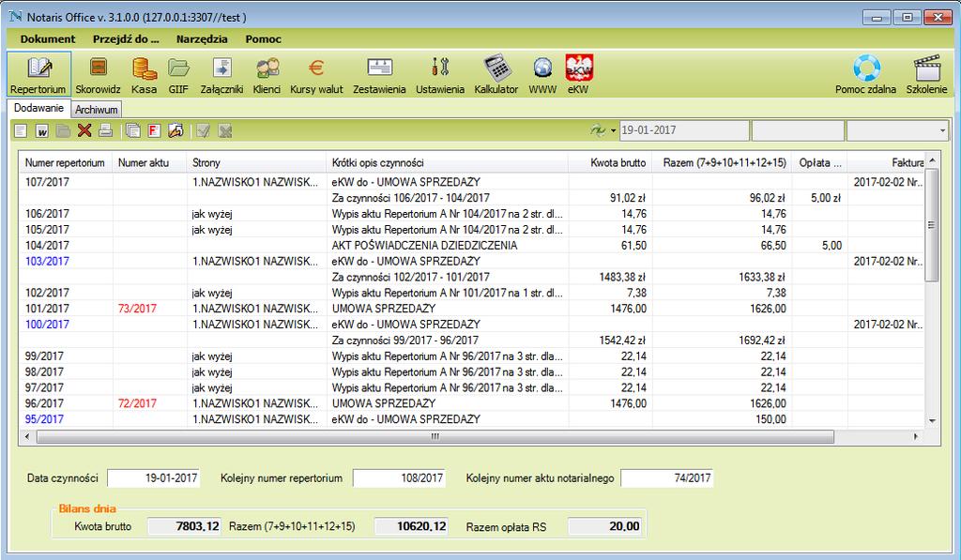Click the Kolejny numer repertorium field

click(x=399, y=477)
